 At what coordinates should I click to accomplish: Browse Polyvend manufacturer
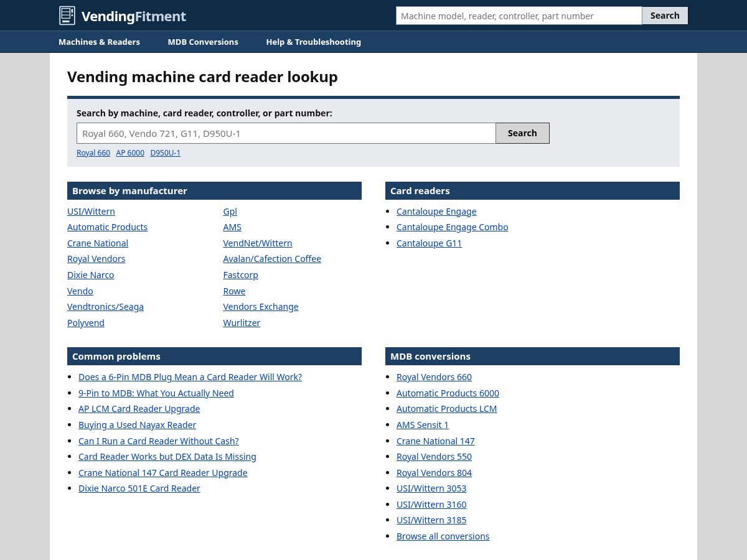pos(86,323)
